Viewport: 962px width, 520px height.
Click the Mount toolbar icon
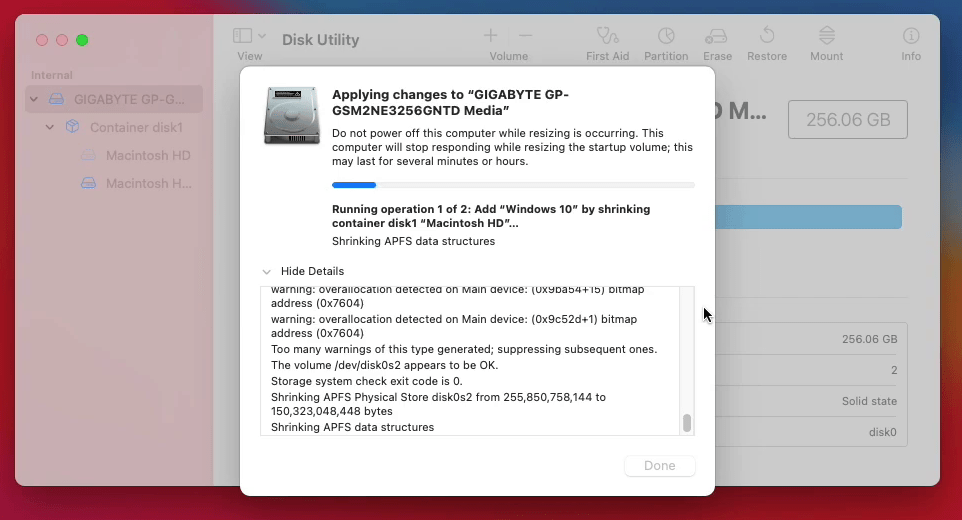[826, 36]
